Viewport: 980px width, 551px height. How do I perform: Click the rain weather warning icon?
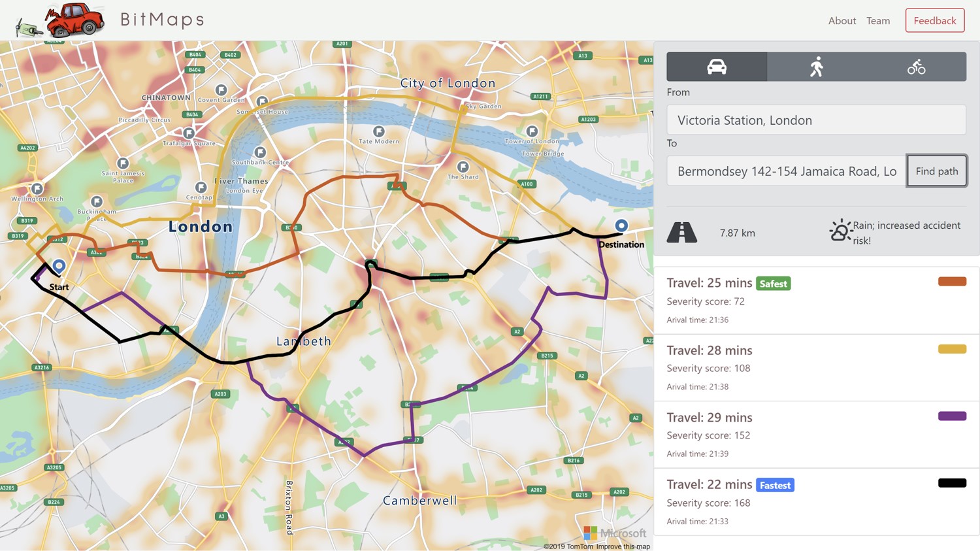coord(840,231)
